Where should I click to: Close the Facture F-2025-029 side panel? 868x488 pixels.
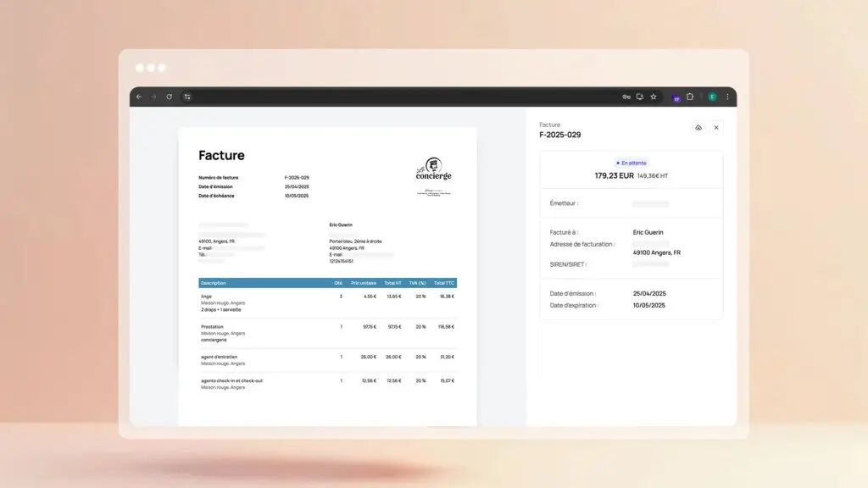pos(716,127)
